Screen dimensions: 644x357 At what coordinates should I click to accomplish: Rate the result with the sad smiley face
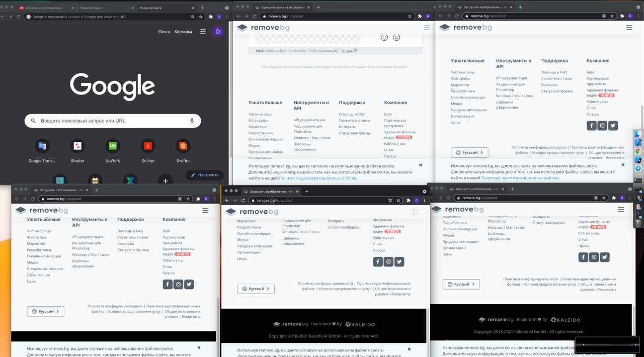[396, 37]
